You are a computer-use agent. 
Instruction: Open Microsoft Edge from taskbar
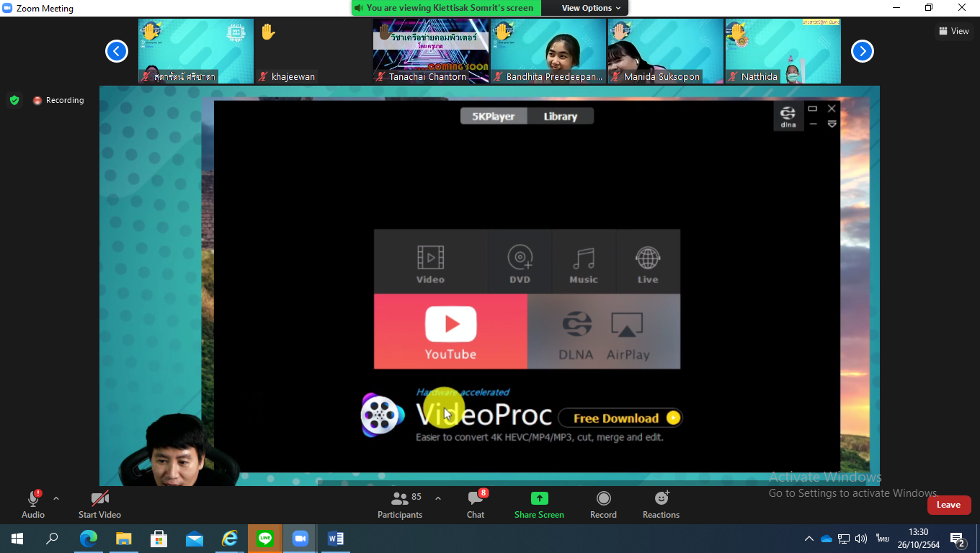[x=89, y=539]
